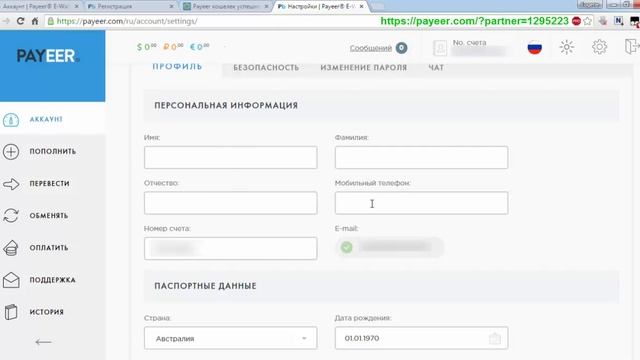Click the messages counter badge
The width and height of the screenshot is (640, 360).
(401, 48)
